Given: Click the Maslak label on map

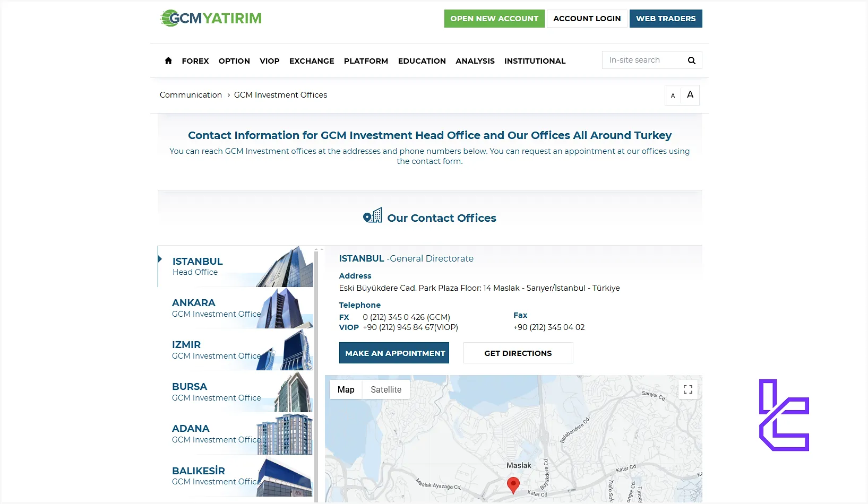Looking at the screenshot, I should [519, 465].
